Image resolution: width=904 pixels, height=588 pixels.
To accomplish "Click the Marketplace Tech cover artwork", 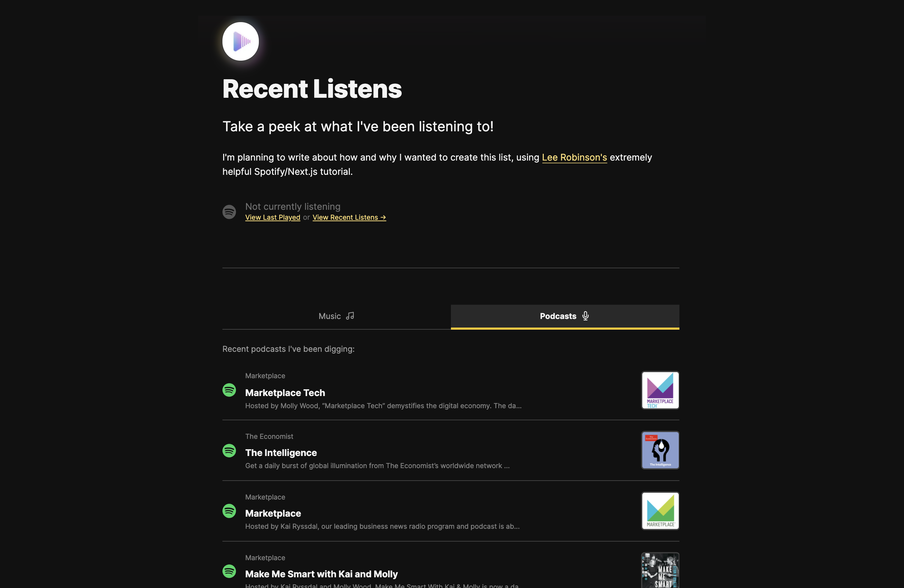I will [x=660, y=390].
